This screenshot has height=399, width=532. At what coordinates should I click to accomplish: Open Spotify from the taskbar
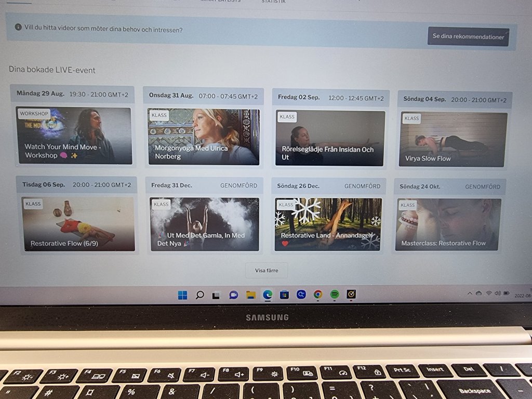tap(335, 295)
